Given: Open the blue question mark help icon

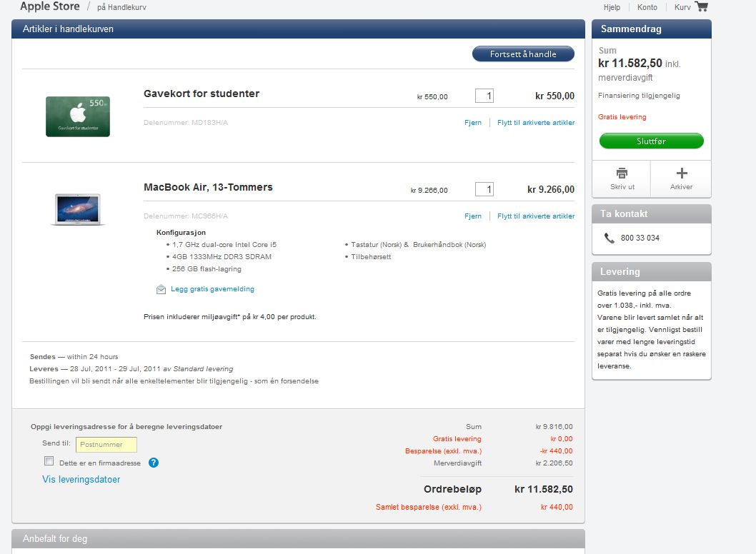Looking at the screenshot, I should pos(154,463).
